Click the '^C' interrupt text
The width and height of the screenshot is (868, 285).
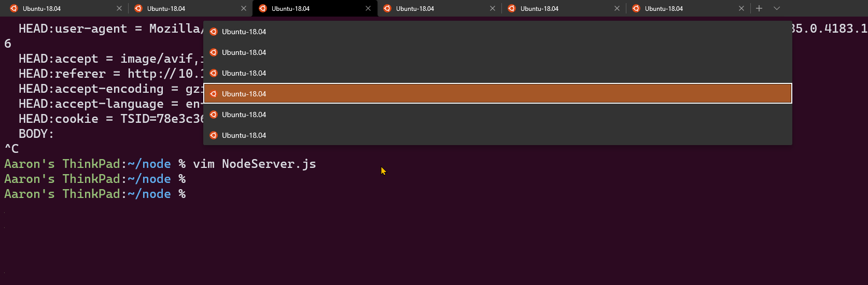[11, 149]
